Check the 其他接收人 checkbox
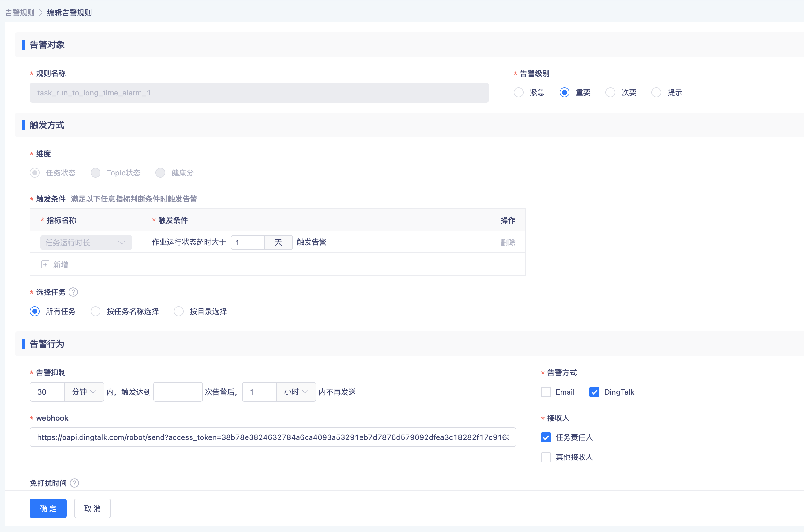This screenshot has width=804, height=532. coord(546,457)
